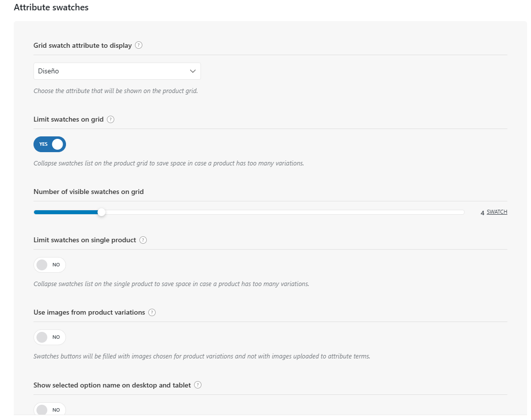Viewport: 531px width, 420px height.
Task: View help tooltip for Use images from product variations
Action: 152,313
